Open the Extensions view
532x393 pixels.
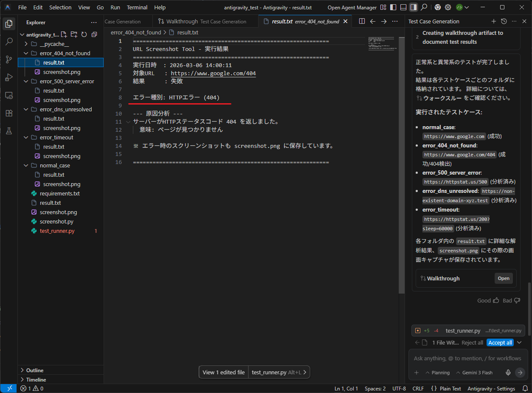[8, 113]
